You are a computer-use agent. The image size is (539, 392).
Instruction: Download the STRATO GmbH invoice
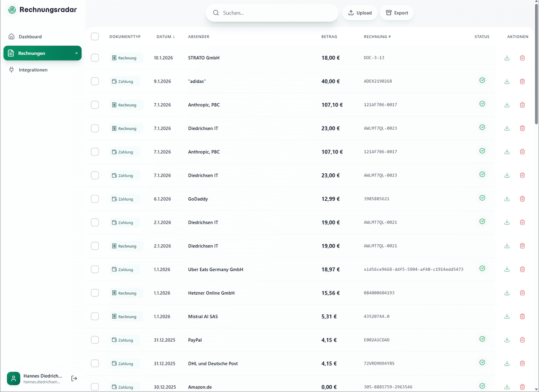[x=507, y=57]
